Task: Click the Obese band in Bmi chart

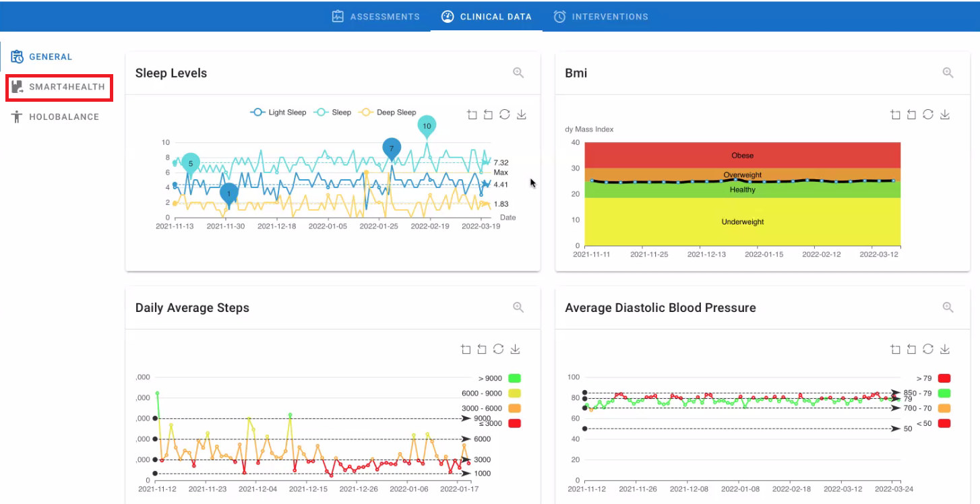Action: click(x=743, y=156)
